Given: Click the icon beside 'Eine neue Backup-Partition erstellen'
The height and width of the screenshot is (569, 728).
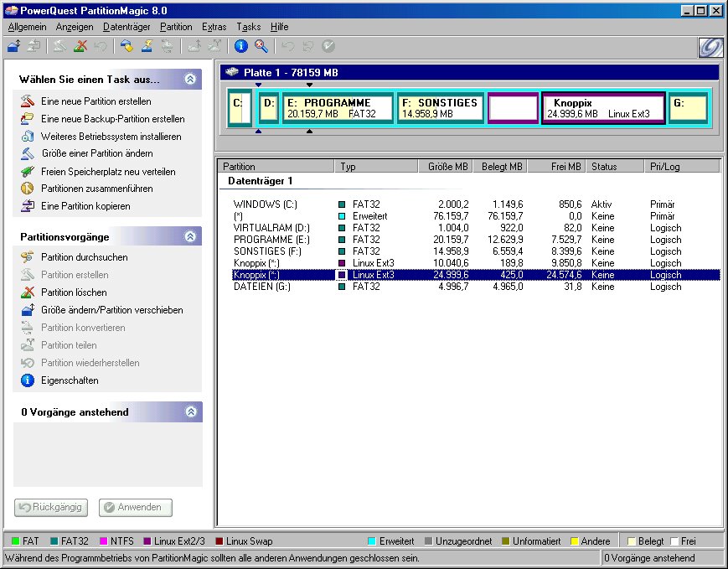Looking at the screenshot, I should (28, 118).
